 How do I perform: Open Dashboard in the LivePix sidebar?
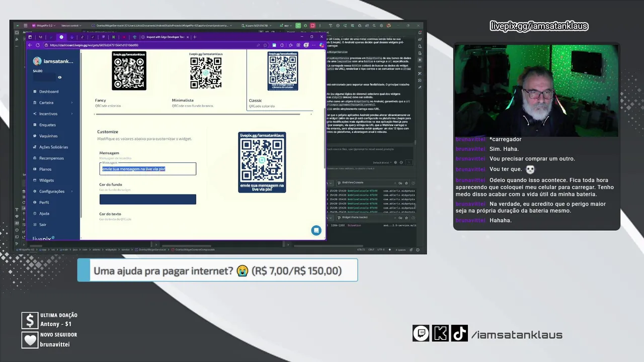point(49,92)
